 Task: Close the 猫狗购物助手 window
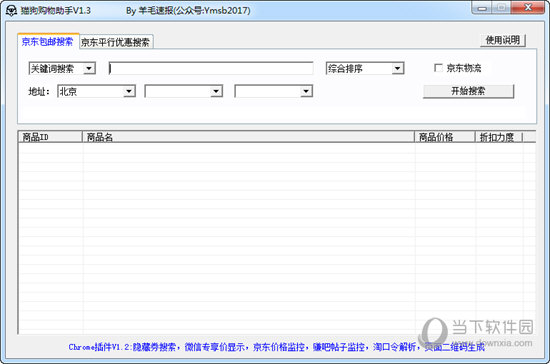click(528, 8)
